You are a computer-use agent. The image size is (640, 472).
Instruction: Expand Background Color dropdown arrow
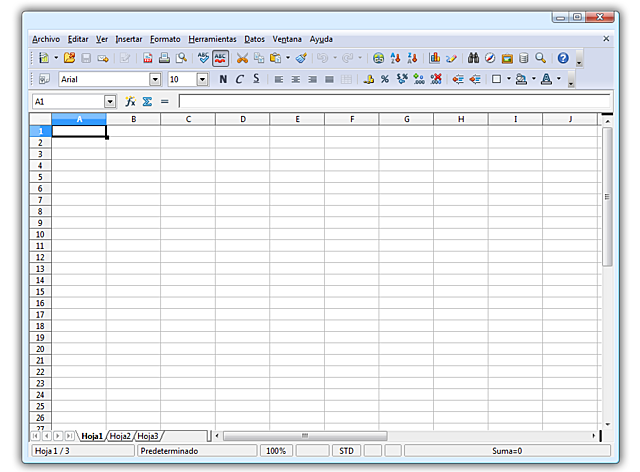click(x=533, y=79)
